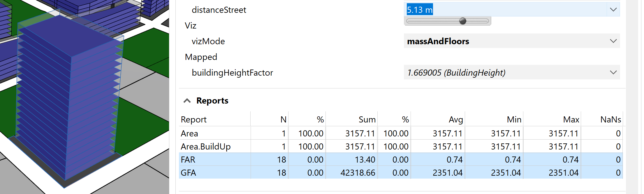Viewport: 644px width, 194px height.
Task: Click the Mapped attribute group label
Action: coord(201,57)
